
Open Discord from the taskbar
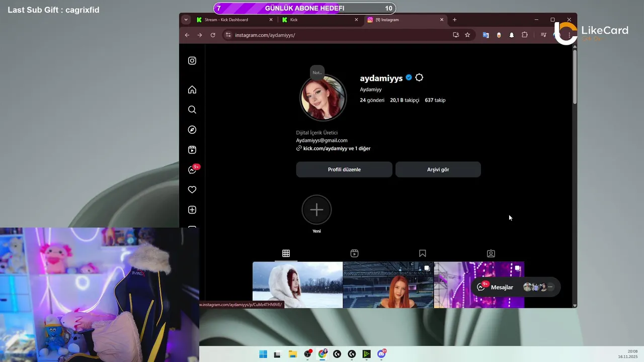(x=381, y=354)
